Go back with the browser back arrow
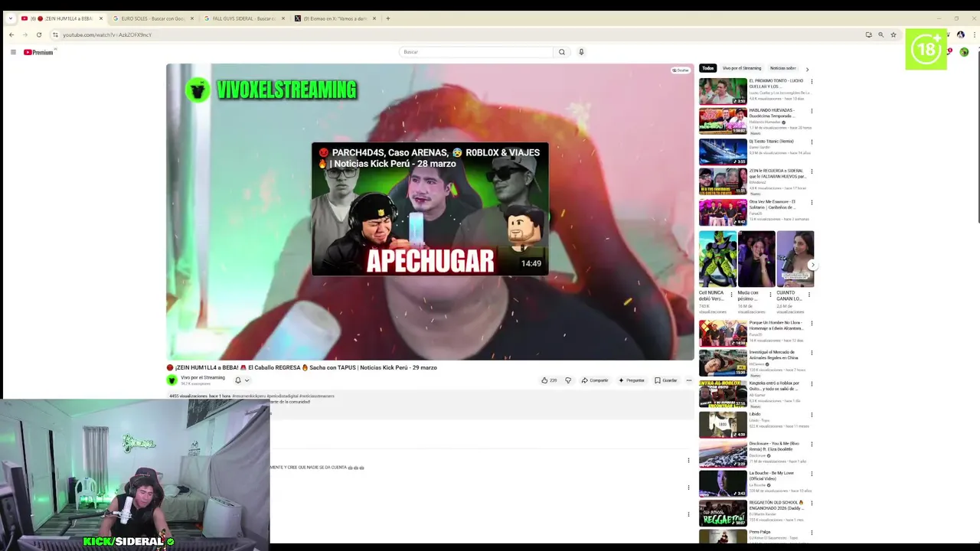This screenshot has height=551, width=980. (x=11, y=34)
